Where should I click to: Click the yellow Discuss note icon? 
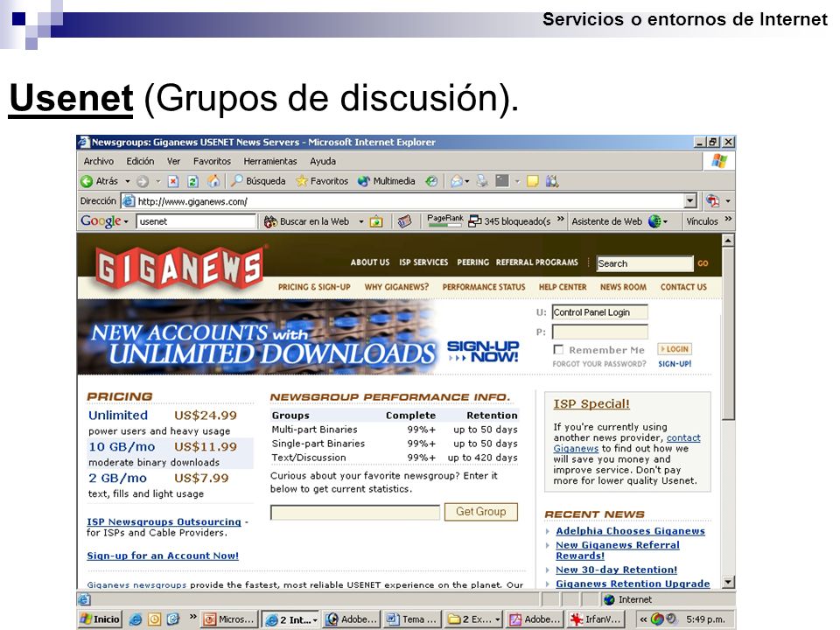533,182
